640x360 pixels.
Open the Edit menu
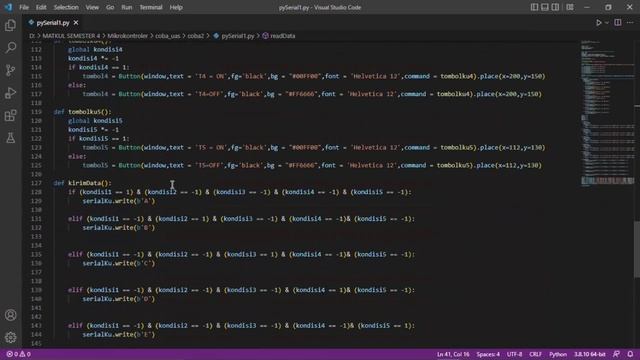pos(41,7)
